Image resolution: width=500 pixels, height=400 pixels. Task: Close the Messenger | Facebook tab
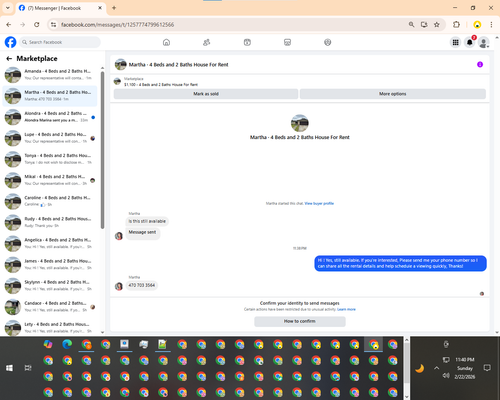coord(100,8)
